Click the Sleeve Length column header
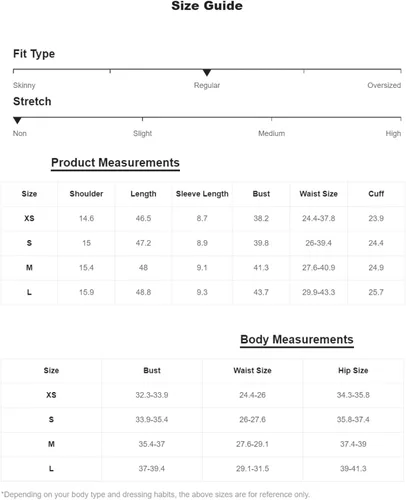 pos(202,194)
